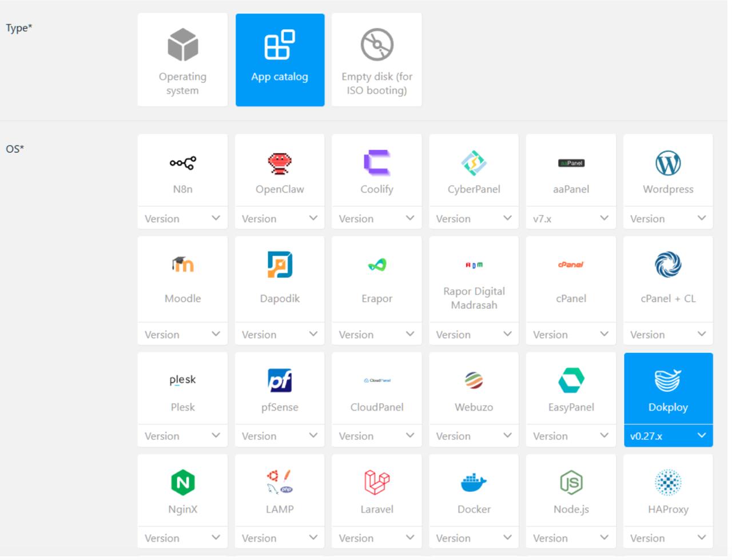
Task: Click the Dokploy name label
Action: (x=668, y=407)
